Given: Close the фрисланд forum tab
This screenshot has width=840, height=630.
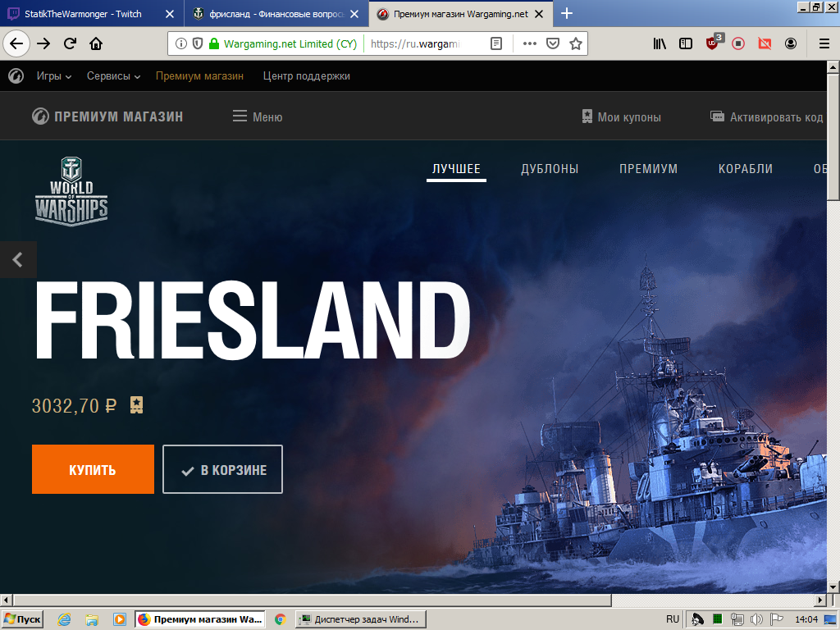Looking at the screenshot, I should click(x=354, y=14).
